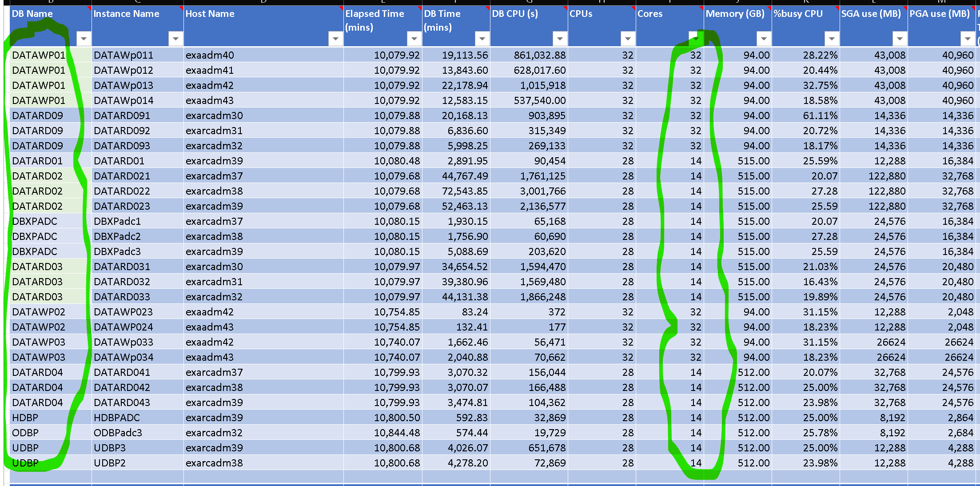Open the DB Name filter dropdown
This screenshot has width=980, height=486.
point(84,39)
